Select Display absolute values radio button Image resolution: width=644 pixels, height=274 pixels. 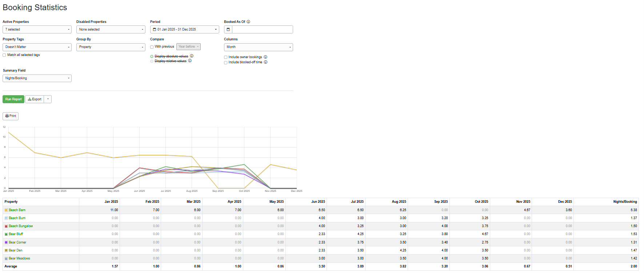tap(152, 56)
